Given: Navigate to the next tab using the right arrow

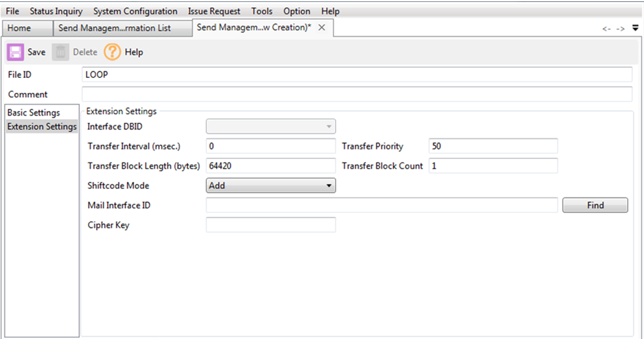Looking at the screenshot, I should click(620, 29).
